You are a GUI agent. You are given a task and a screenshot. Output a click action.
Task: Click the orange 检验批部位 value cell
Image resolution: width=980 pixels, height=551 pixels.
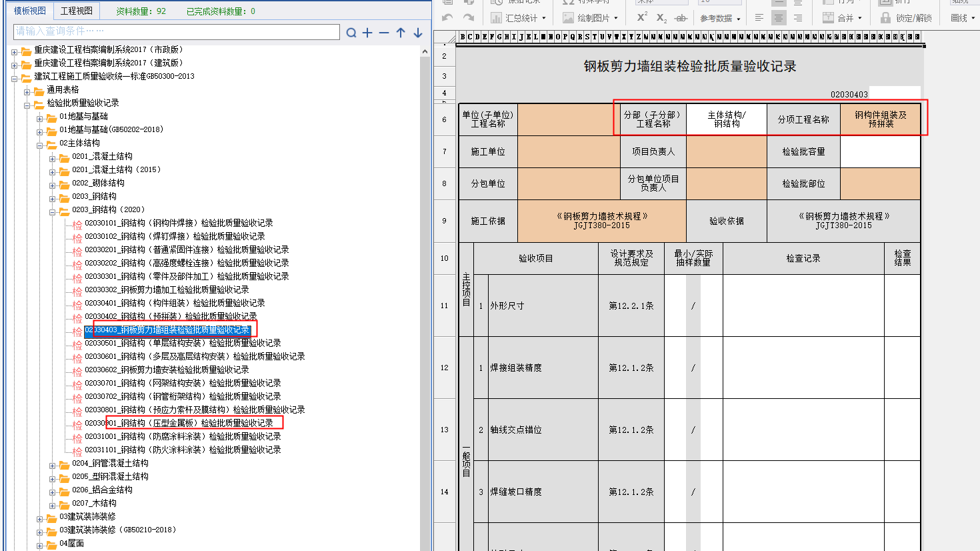point(880,183)
